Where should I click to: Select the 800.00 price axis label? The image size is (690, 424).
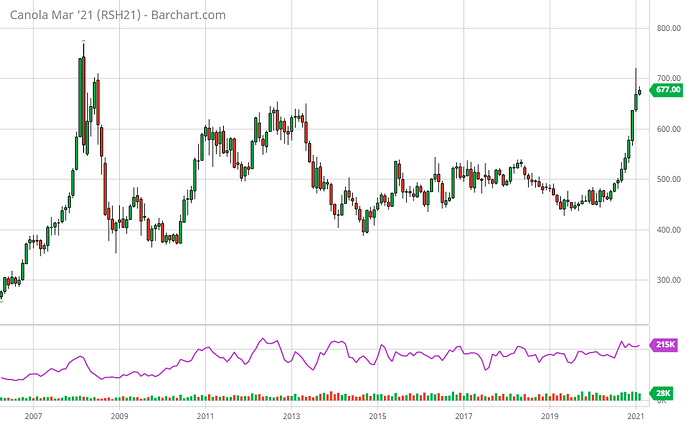click(x=668, y=28)
